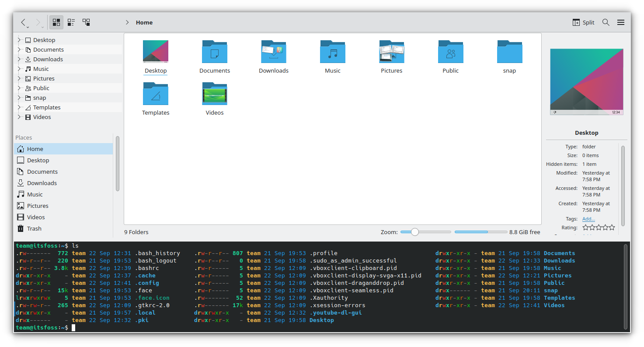The image size is (644, 347).
Task: Click the back navigation arrow
Action: click(24, 22)
